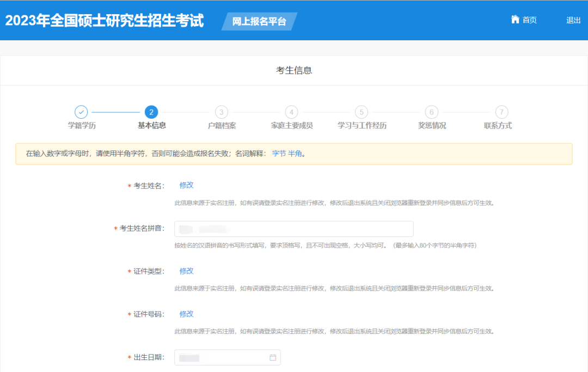This screenshot has width=588, height=372.
Task: Select the 学籍学历 step label
Action: pyautogui.click(x=81, y=126)
